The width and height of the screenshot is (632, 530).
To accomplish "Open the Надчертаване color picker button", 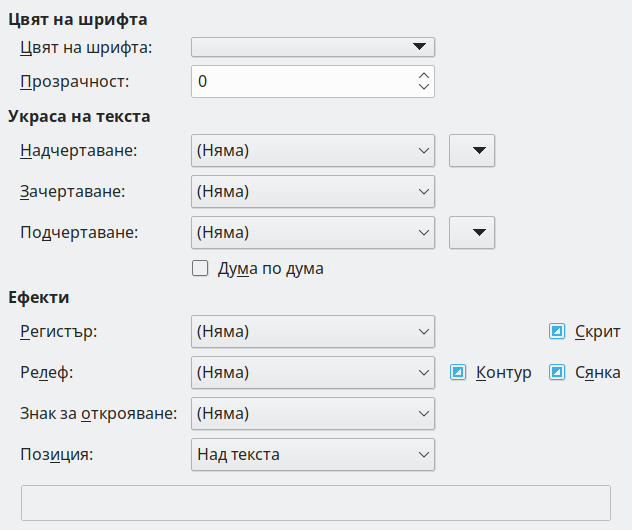I will tap(472, 150).
